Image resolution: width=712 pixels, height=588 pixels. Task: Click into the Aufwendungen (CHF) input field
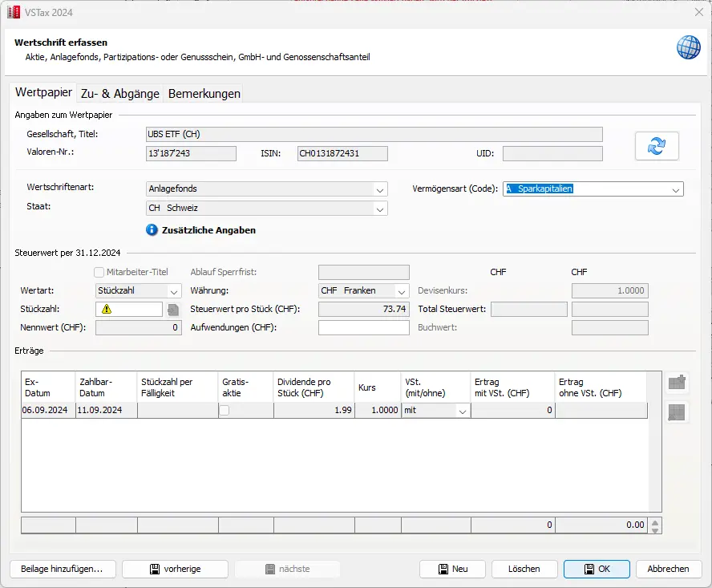click(363, 327)
